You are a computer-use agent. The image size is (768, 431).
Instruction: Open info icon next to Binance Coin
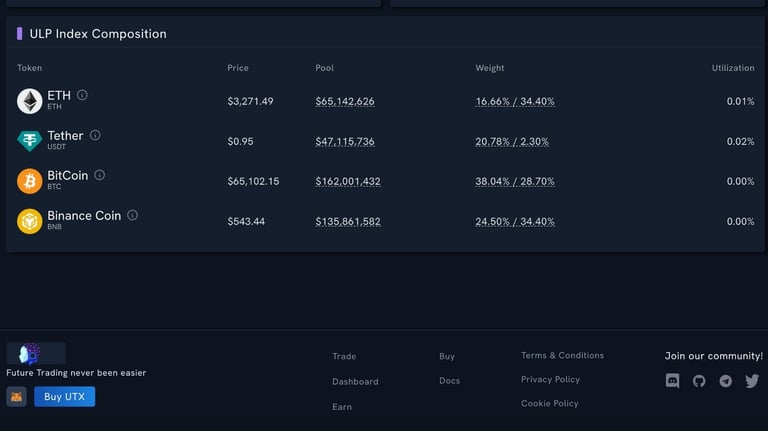(x=132, y=215)
